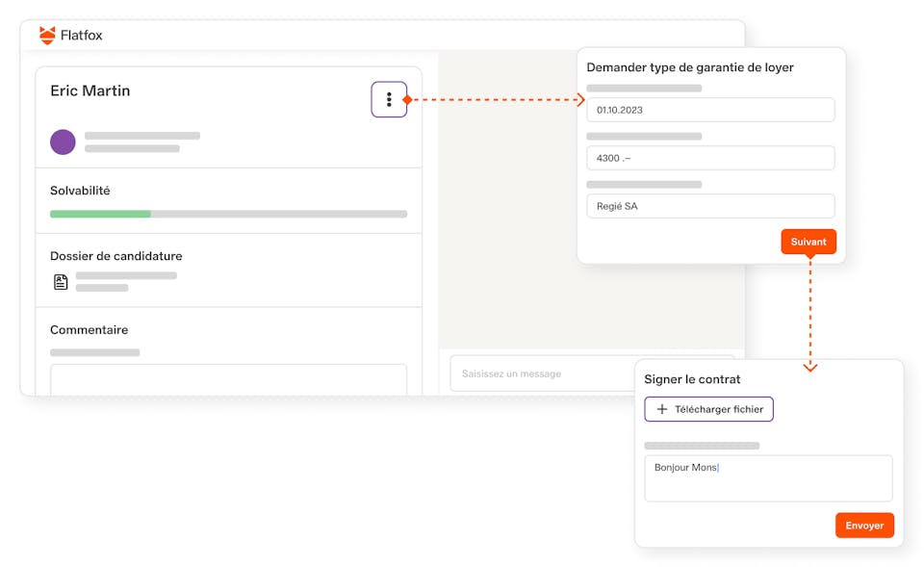This screenshot has width=924, height=567.
Task: Click the Eric Martin name heading
Action: tap(90, 90)
